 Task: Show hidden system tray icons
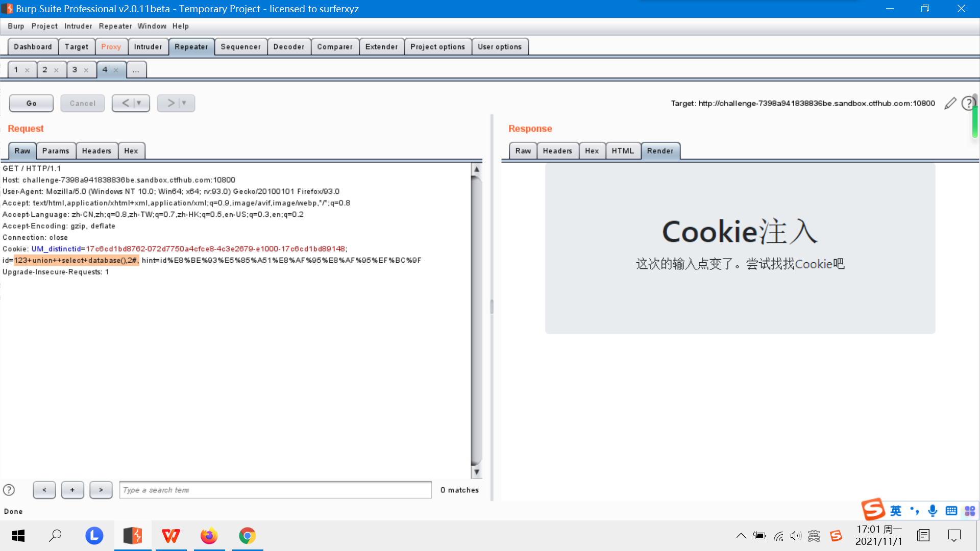(x=741, y=536)
